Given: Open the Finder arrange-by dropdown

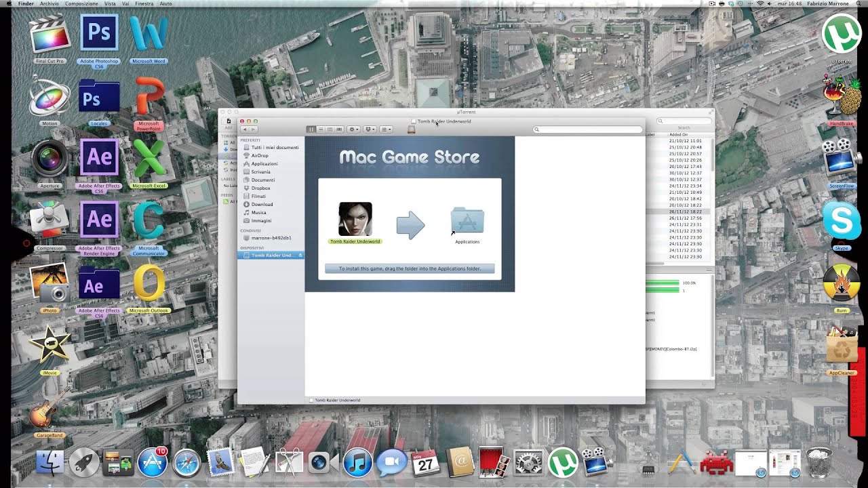Looking at the screenshot, I should [x=386, y=129].
